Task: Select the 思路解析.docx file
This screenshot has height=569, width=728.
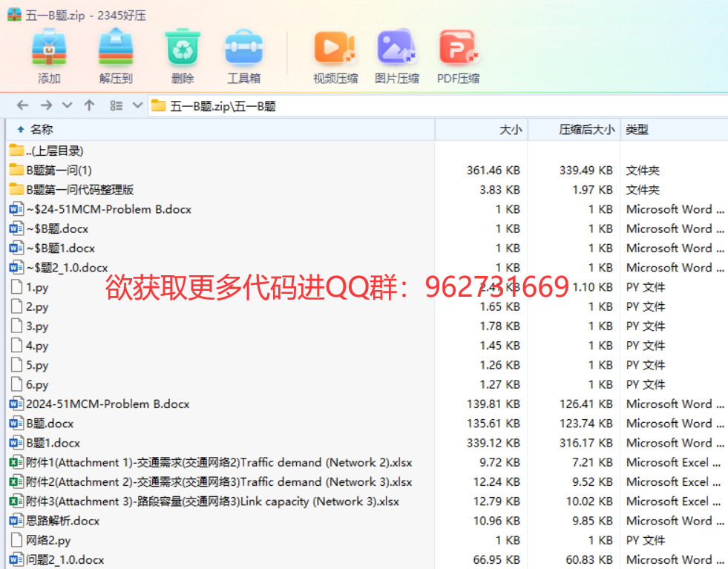Action: point(62,521)
